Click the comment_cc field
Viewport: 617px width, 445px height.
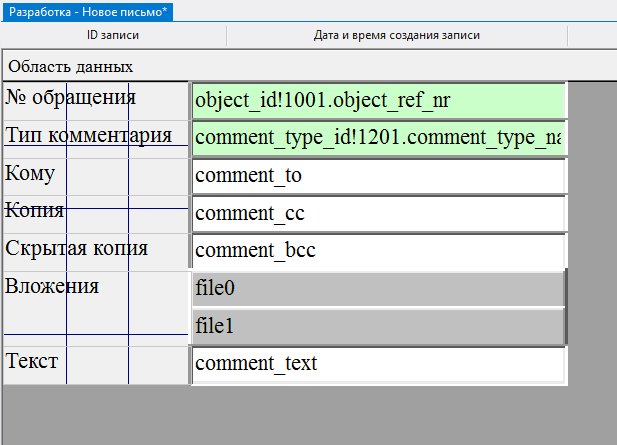pyautogui.click(x=378, y=214)
